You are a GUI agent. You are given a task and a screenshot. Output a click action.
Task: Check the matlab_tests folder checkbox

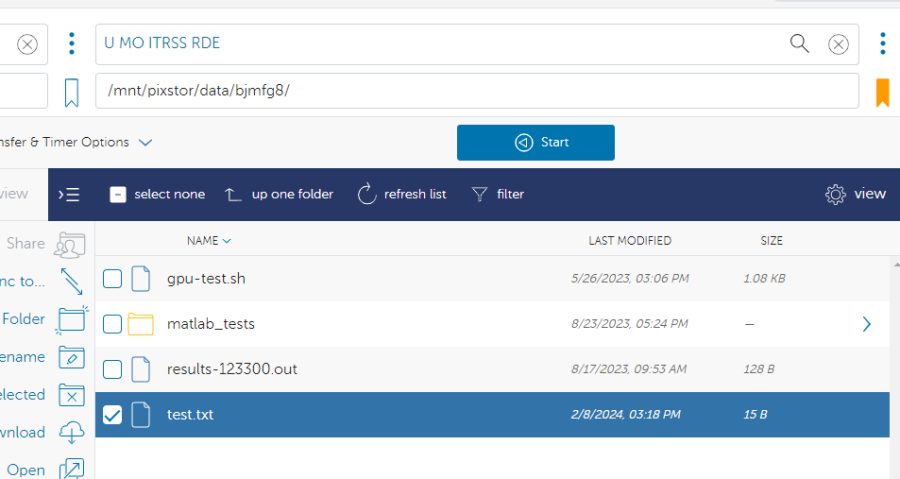click(113, 324)
